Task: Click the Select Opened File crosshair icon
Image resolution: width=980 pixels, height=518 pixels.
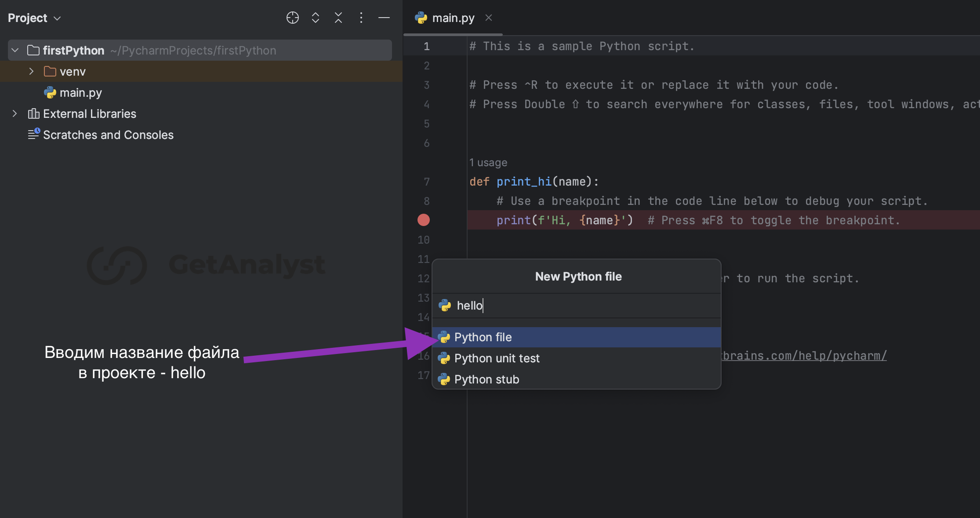Action: (293, 18)
